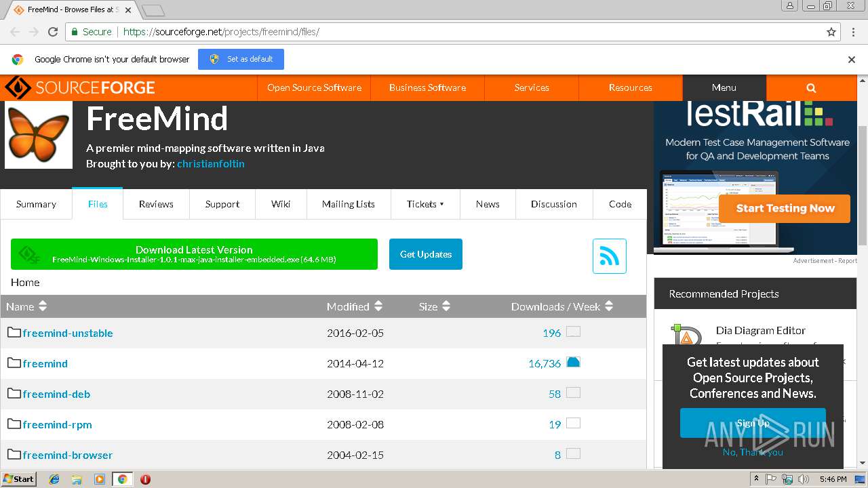Click the FreeMind butterfly logo
Screen dimensions: 868x488
[39, 135]
